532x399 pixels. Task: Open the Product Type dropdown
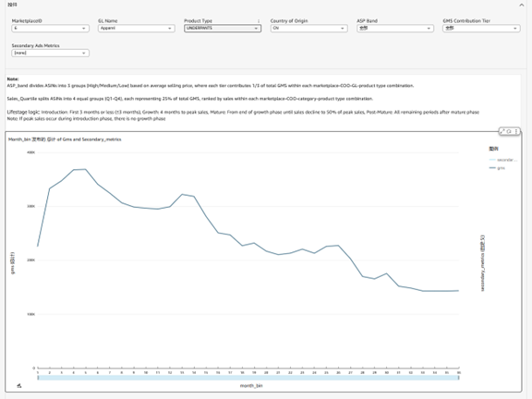223,28
